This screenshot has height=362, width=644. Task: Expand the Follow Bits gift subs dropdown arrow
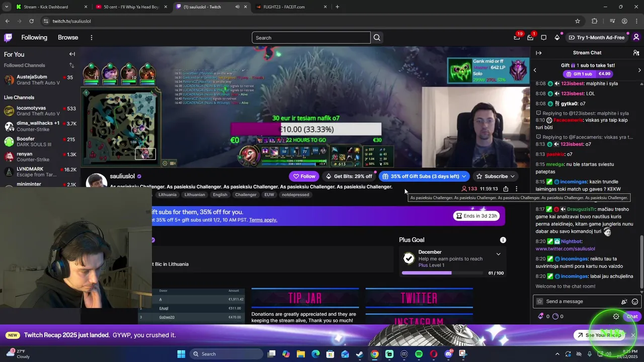[464, 176]
